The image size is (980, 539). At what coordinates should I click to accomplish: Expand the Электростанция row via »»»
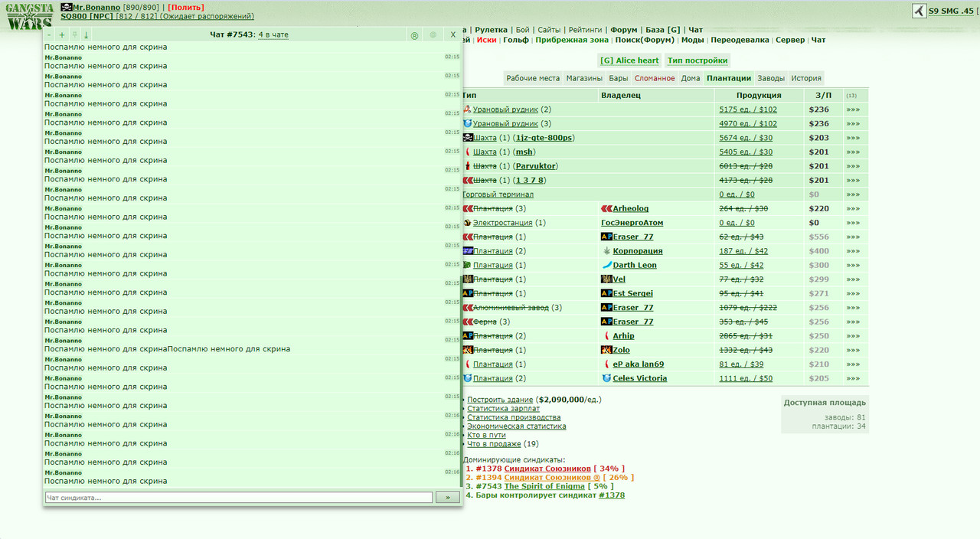click(x=853, y=223)
